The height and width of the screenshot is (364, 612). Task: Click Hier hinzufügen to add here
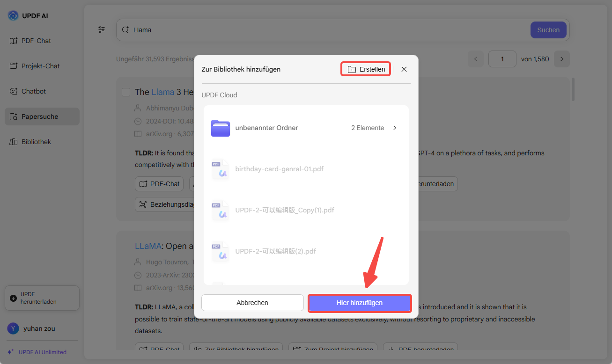coord(360,303)
